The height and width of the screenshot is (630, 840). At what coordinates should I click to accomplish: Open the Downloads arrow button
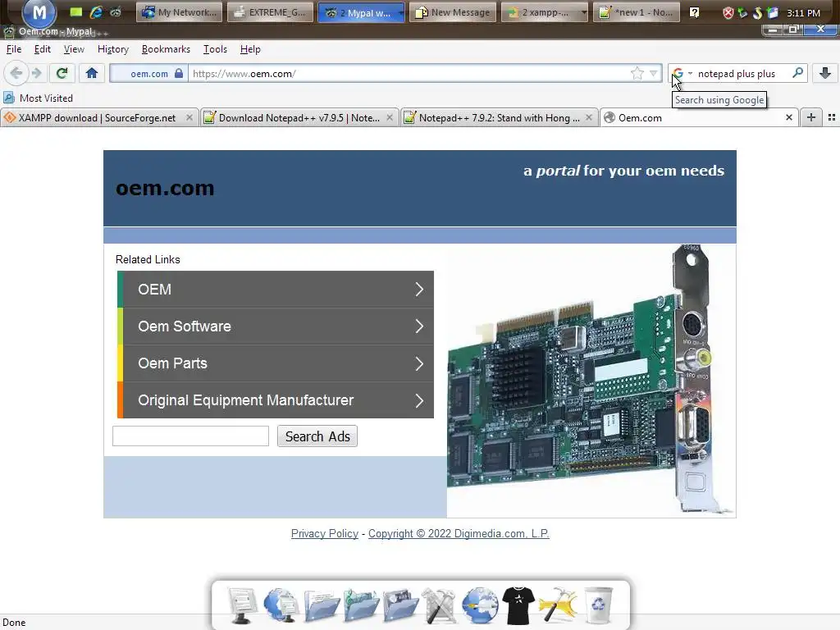(x=825, y=73)
